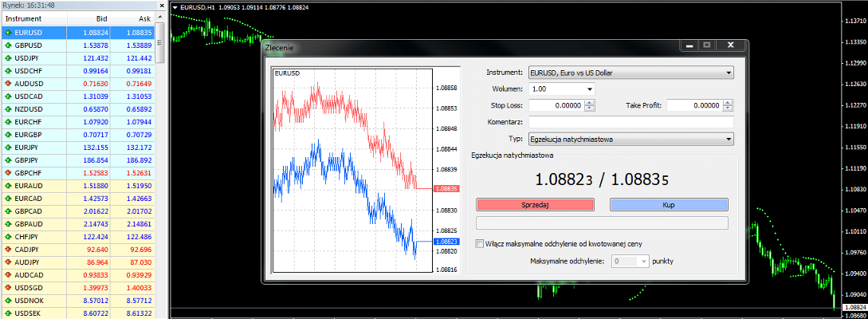Screen dimensions: 868x319
Task: Click the red arrow icon beside USDSGD
Action: click(8, 288)
